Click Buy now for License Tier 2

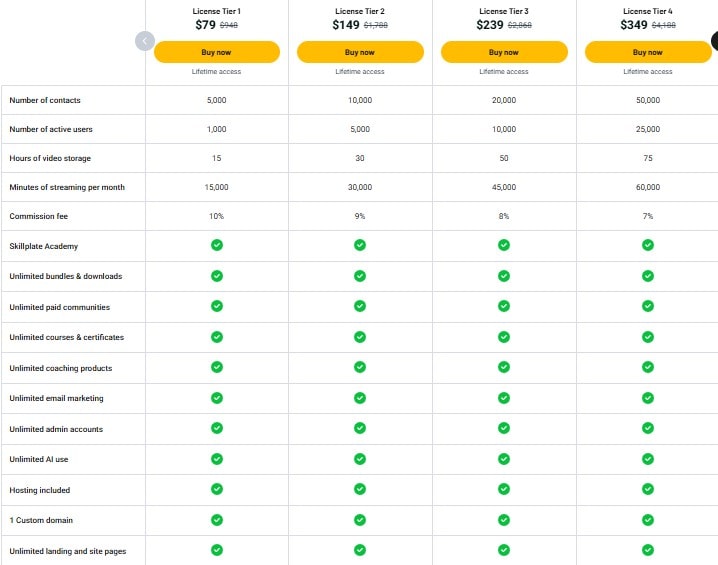point(360,52)
